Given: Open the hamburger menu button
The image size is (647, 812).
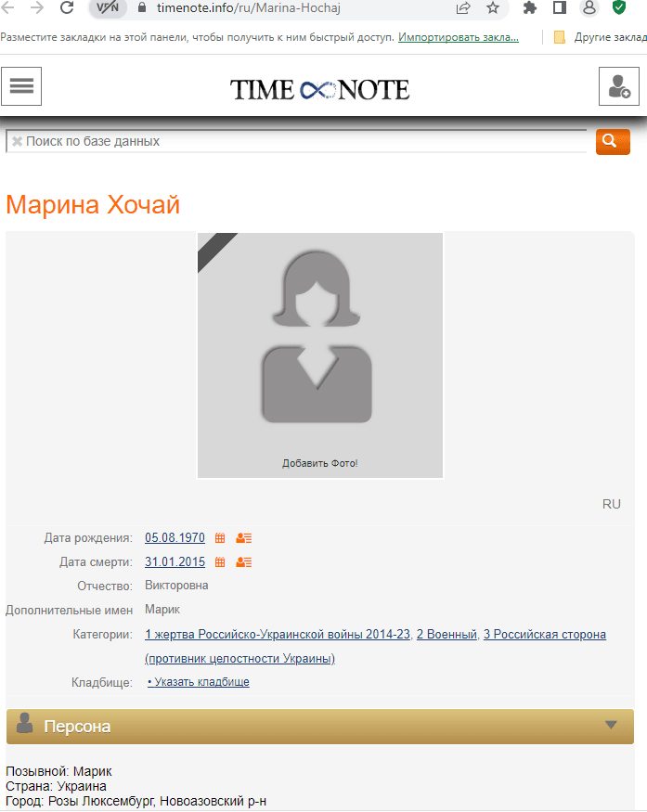Looking at the screenshot, I should (x=21, y=86).
